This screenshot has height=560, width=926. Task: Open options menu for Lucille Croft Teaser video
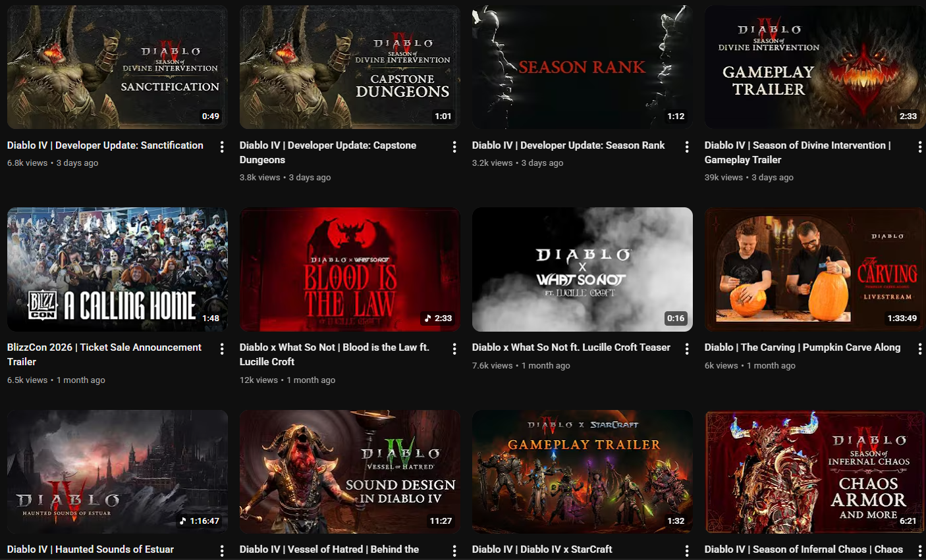pos(687,349)
